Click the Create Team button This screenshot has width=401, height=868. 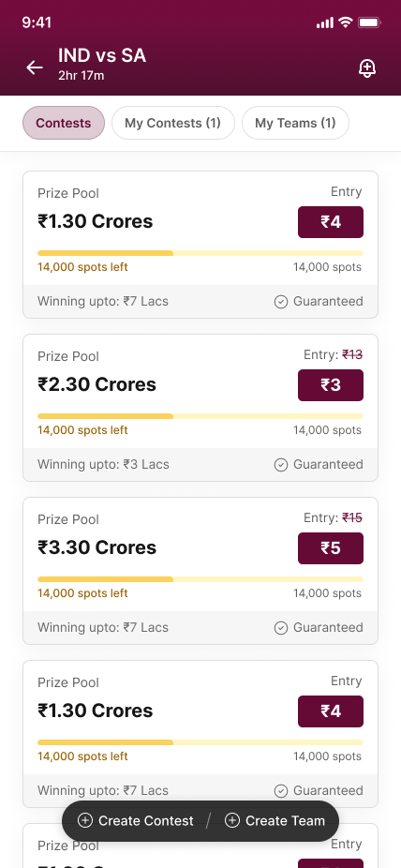click(275, 820)
